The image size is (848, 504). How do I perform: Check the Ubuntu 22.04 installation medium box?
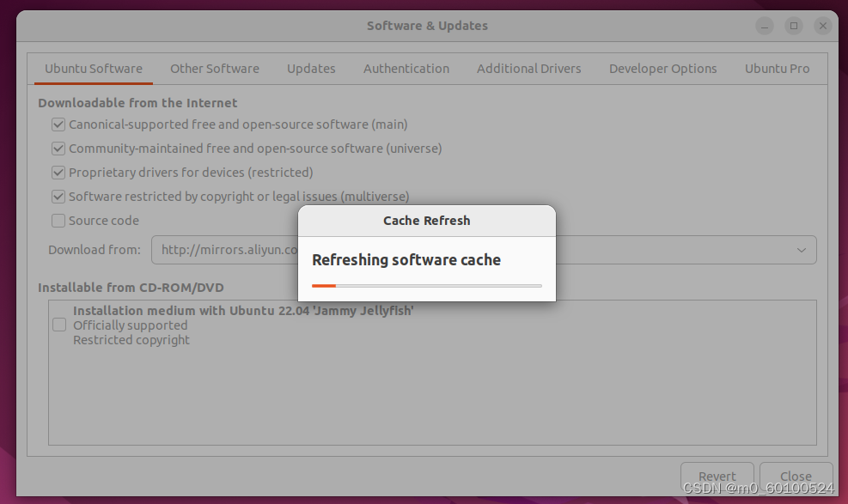pyautogui.click(x=59, y=325)
